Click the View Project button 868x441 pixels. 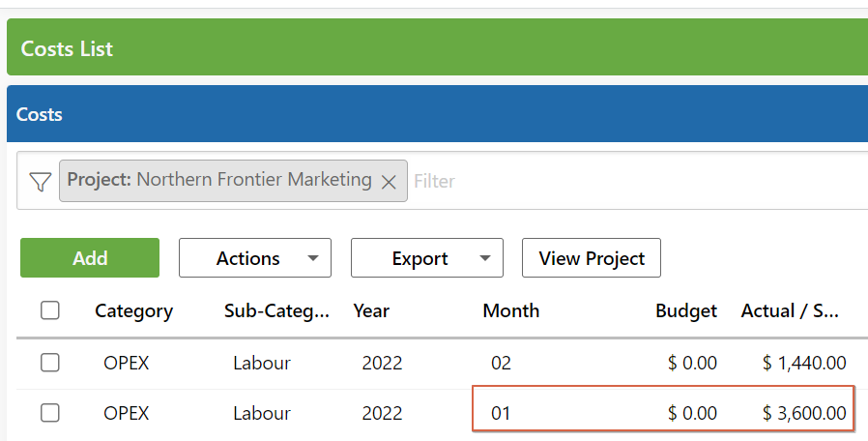(x=592, y=257)
